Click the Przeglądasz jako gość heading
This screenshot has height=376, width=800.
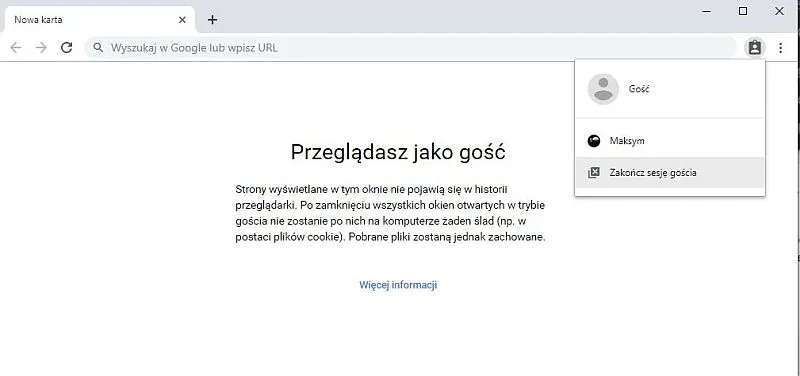(x=398, y=152)
